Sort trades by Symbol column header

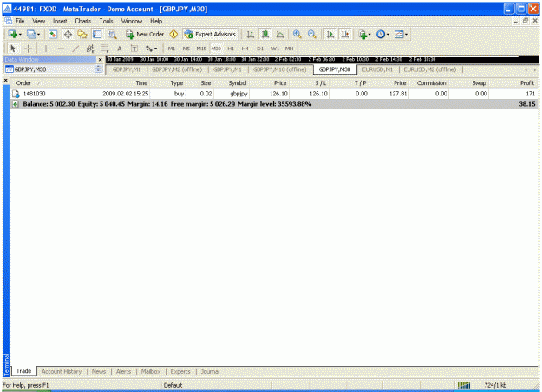[x=238, y=83]
